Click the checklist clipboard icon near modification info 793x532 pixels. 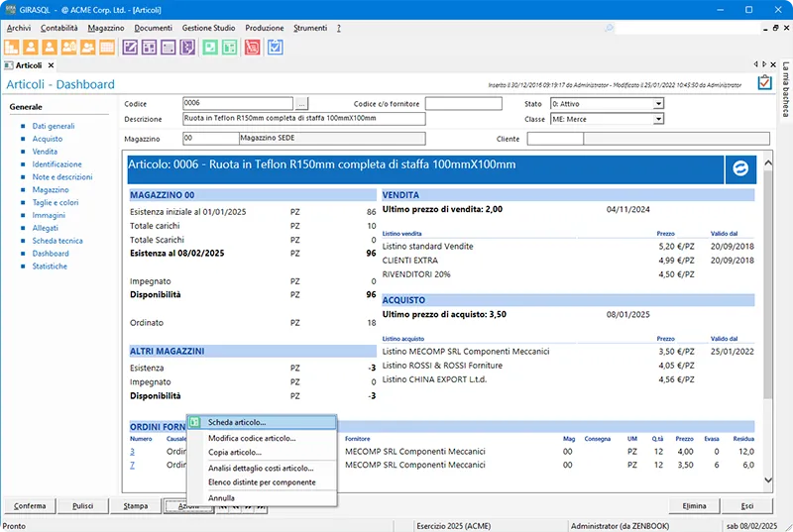[x=764, y=82]
